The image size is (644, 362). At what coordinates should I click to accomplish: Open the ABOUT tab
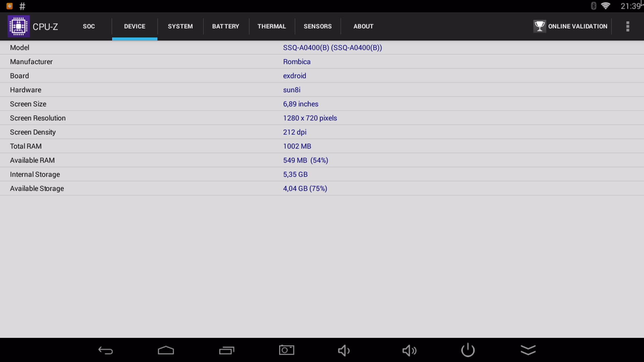[363, 26]
